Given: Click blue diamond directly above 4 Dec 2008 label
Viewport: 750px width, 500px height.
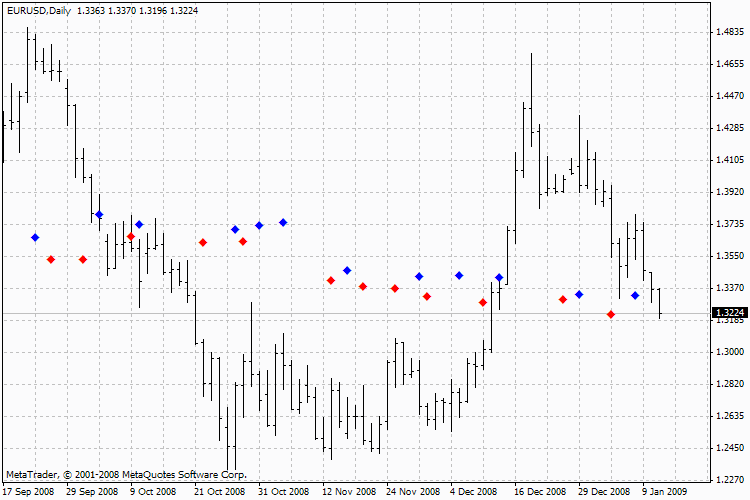Looking at the screenshot, I should click(x=459, y=276).
